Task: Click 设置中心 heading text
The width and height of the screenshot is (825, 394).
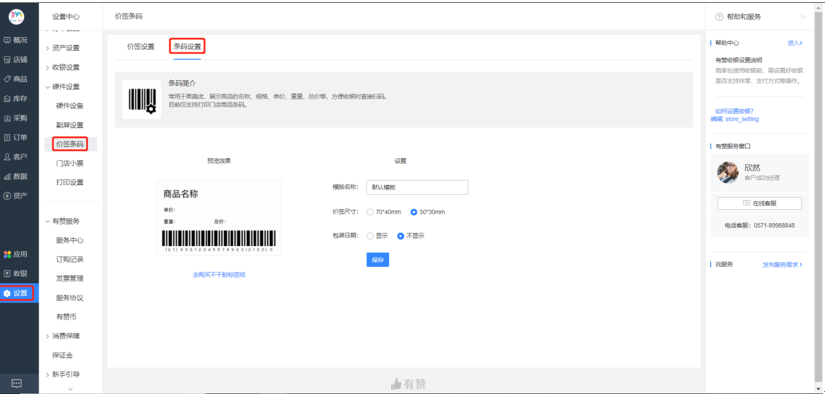Action: 66,17
